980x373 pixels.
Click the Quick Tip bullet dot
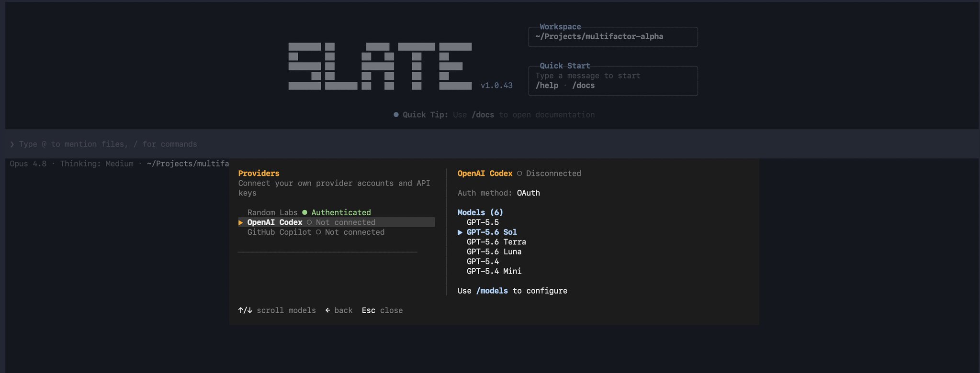[396, 115]
